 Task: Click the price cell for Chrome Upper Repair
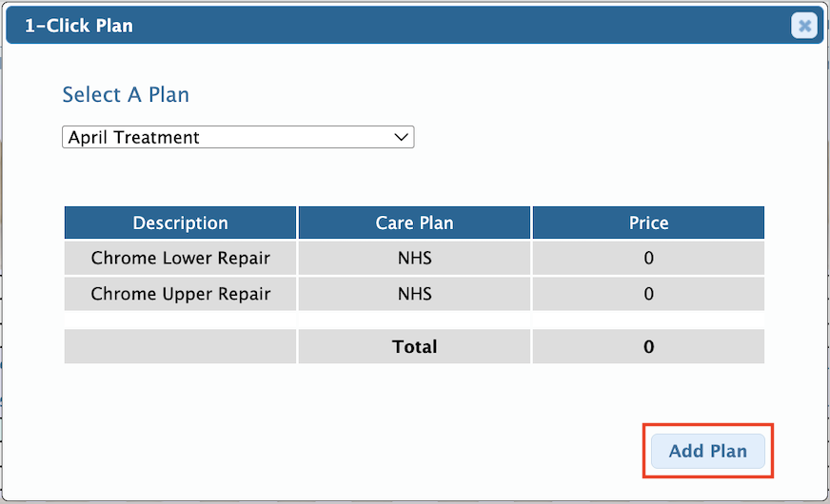[x=648, y=294]
